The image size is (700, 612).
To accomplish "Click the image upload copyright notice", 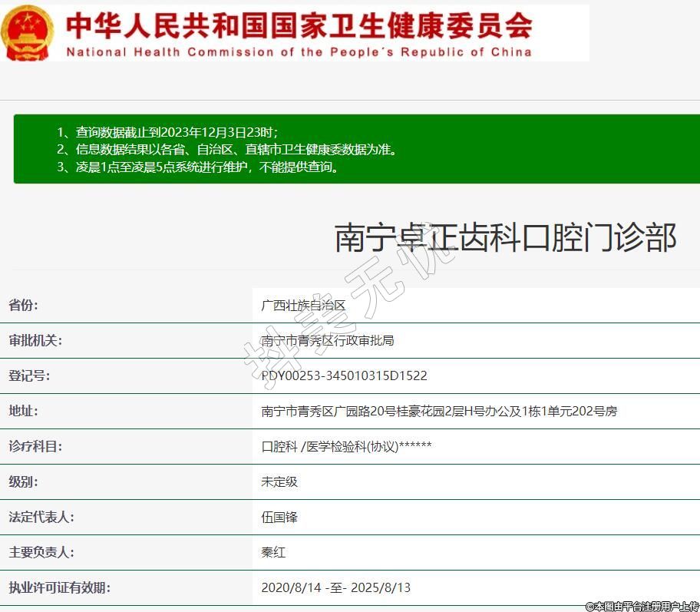I will point(642,606).
